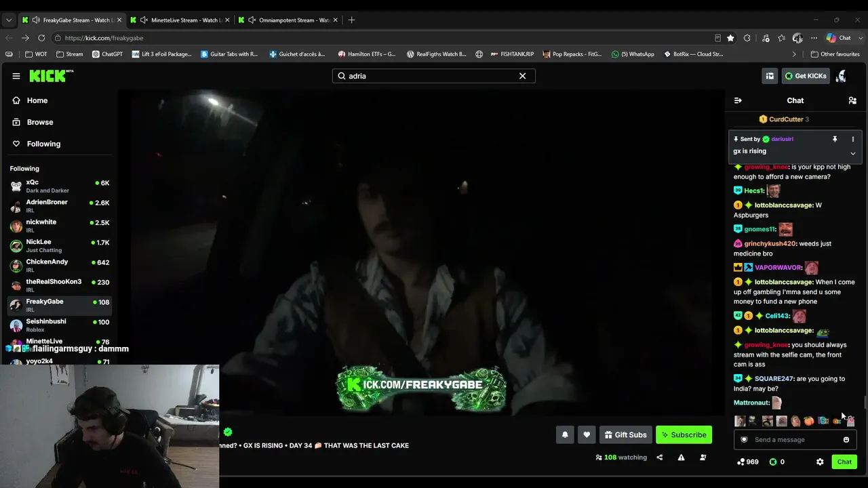Reload the current page
This screenshot has height=488, width=868.
[x=41, y=38]
